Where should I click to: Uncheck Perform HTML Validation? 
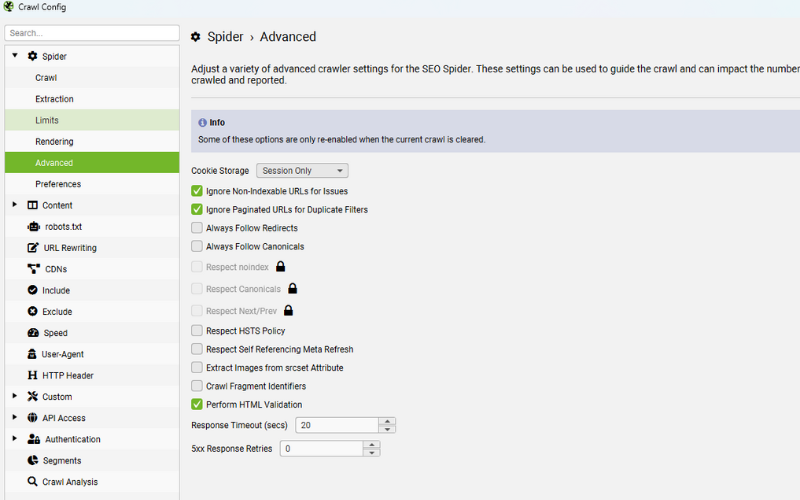197,404
